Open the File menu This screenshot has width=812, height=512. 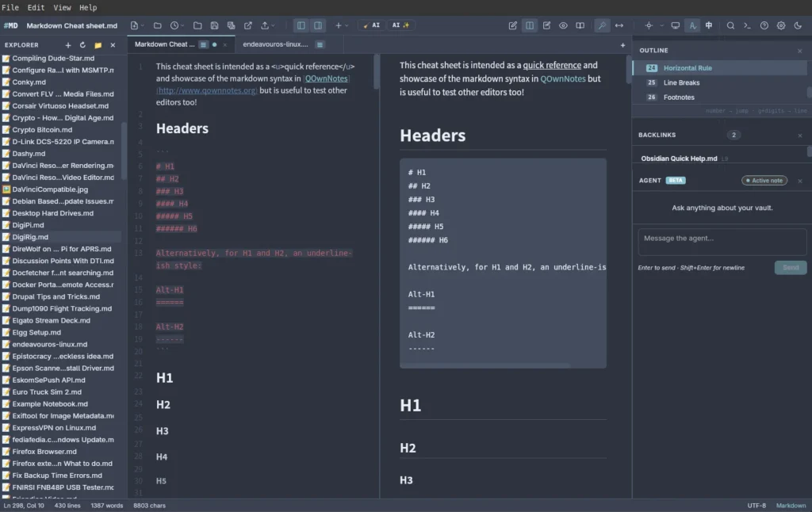10,7
